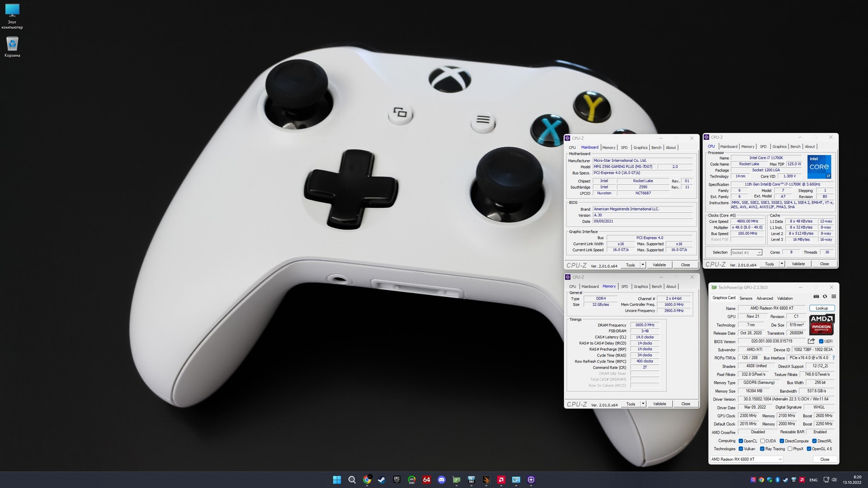Image resolution: width=868 pixels, height=488 pixels.
Task: Click Tools button in CPU-Z Memory window
Action: 630,404
